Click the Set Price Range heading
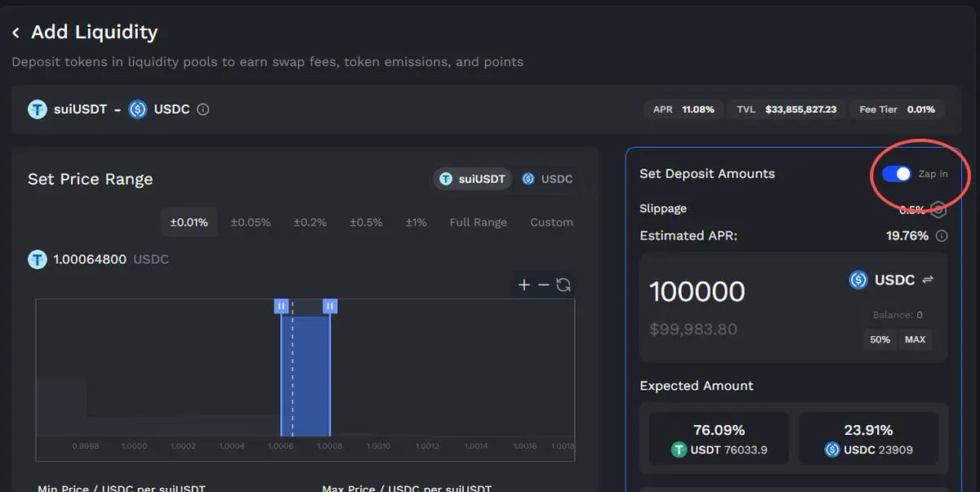The image size is (980, 492). (90, 179)
